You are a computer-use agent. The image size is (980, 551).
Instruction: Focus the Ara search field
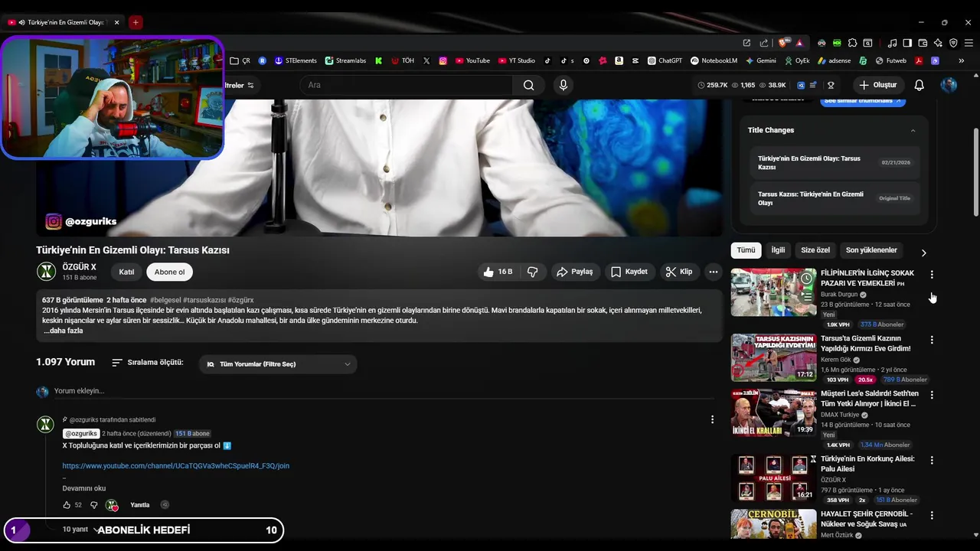coord(407,85)
